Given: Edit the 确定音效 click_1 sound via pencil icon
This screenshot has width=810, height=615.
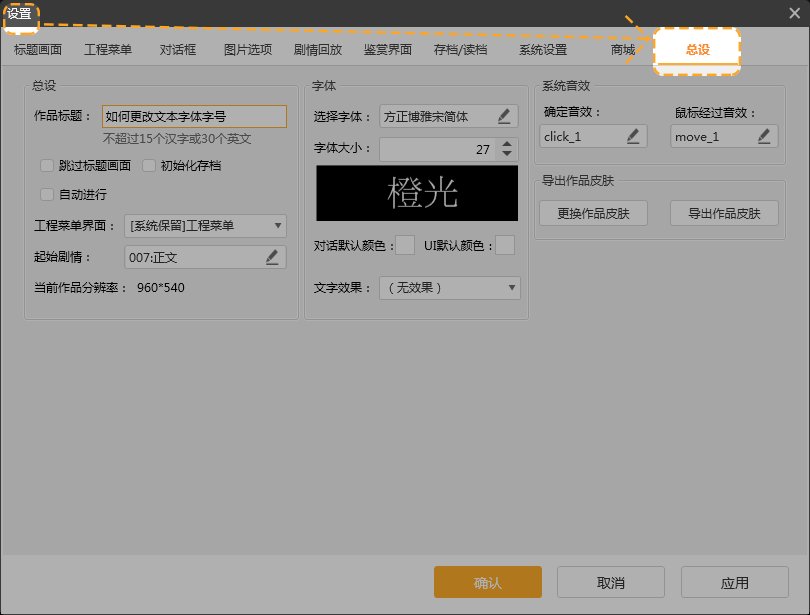Looking at the screenshot, I should (633, 136).
